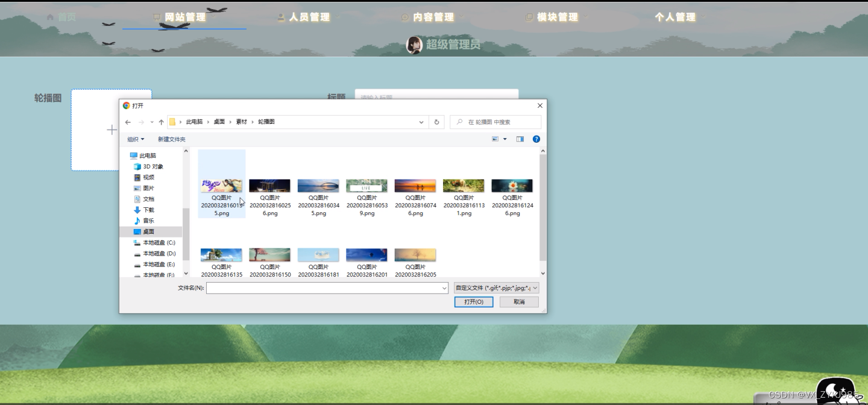This screenshot has width=868, height=405.
Task: Open 本地磁盘 (D:) in sidebar
Action: click(x=154, y=253)
